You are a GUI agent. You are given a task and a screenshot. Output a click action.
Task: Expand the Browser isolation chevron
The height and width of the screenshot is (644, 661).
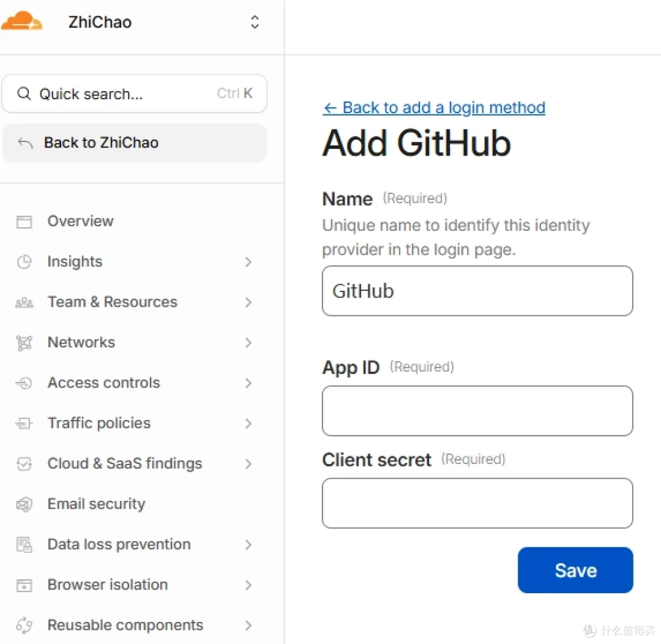point(248,585)
